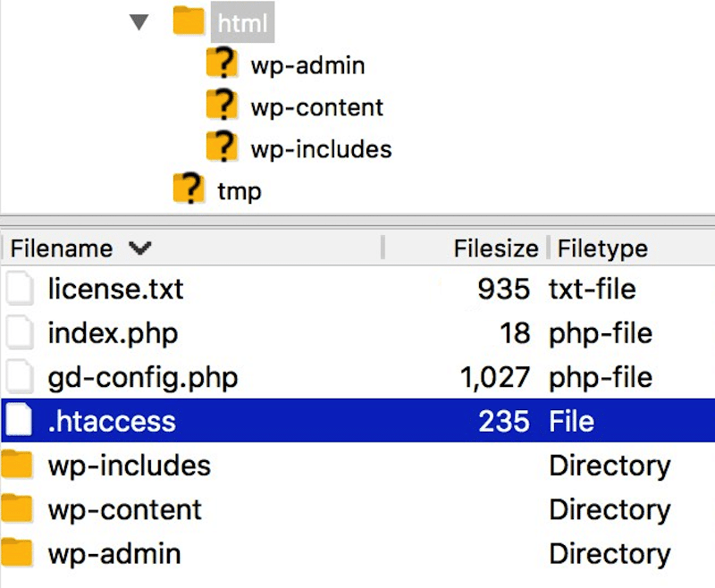This screenshot has height=588, width=715.
Task: Sort by the Filename column header
Action: (62, 248)
